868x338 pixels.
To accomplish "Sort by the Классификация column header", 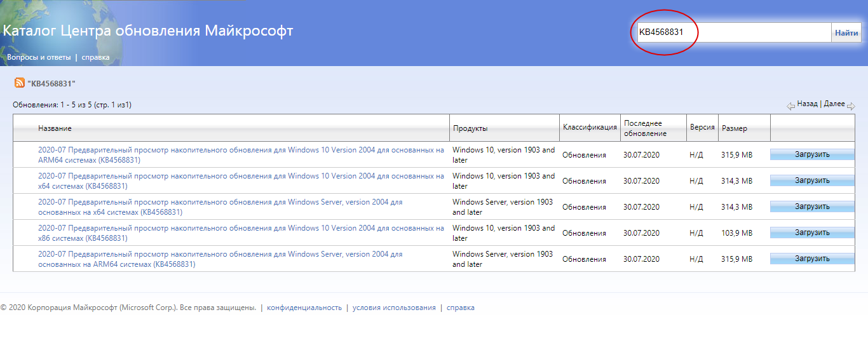I will [x=590, y=127].
